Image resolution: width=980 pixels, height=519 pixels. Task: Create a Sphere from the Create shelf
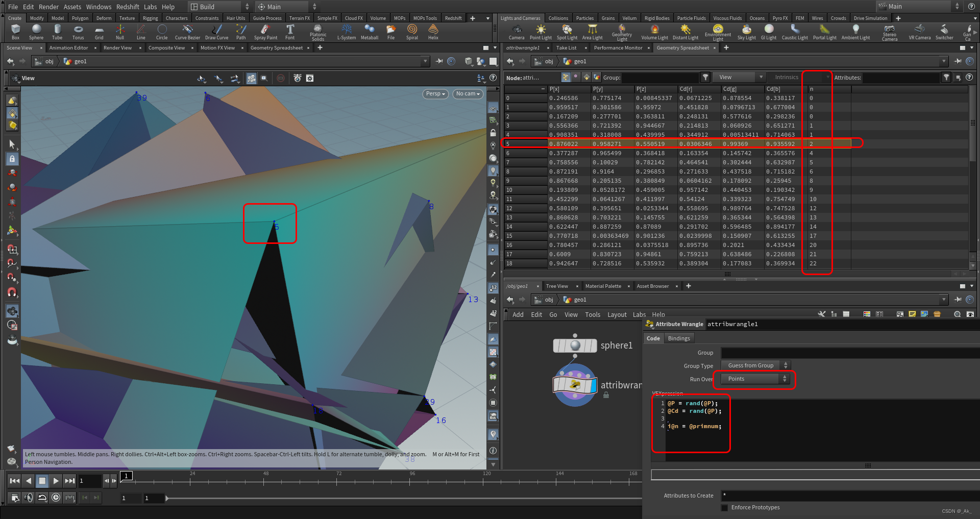click(36, 32)
